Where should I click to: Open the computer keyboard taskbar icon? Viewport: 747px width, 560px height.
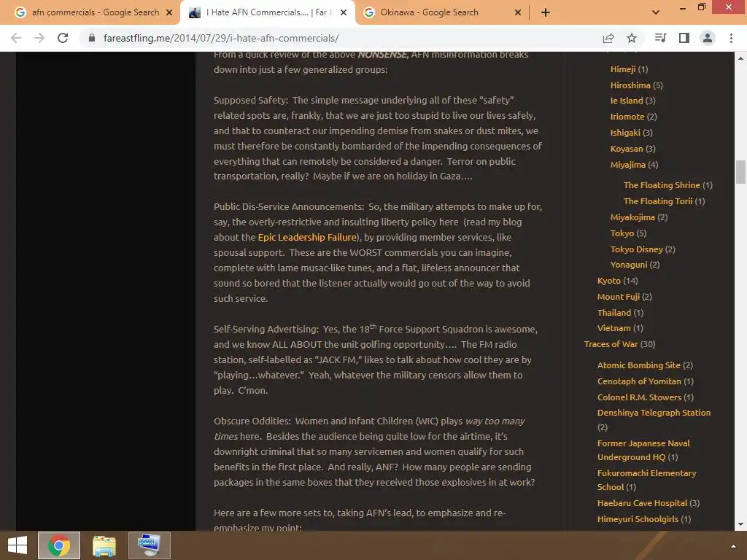click(x=149, y=545)
